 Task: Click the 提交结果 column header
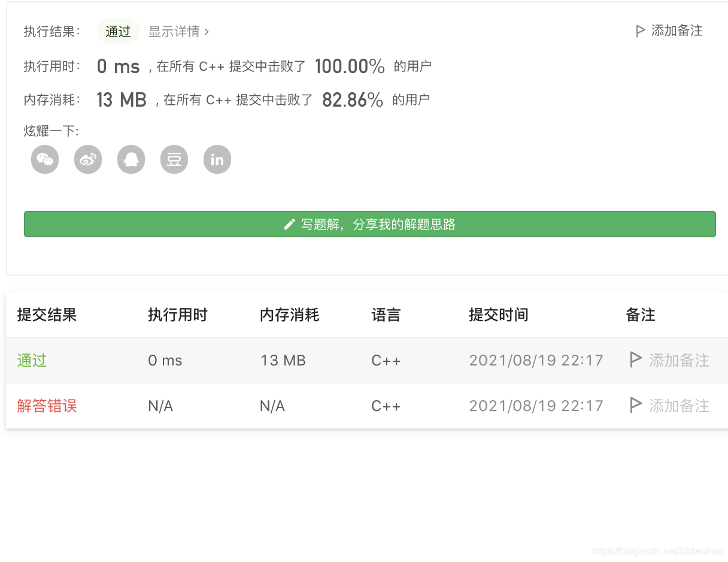click(47, 315)
